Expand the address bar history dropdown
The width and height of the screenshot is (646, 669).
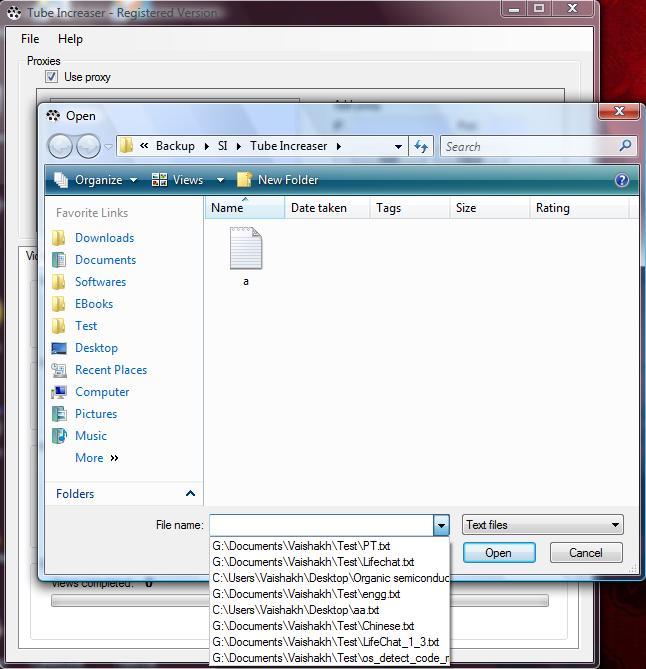point(398,147)
